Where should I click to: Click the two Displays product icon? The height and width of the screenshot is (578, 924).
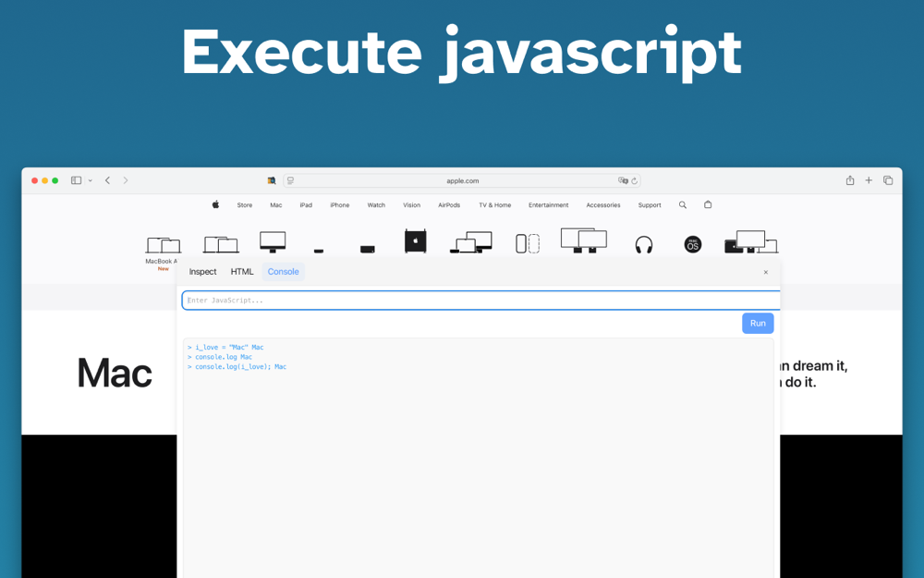click(x=583, y=240)
